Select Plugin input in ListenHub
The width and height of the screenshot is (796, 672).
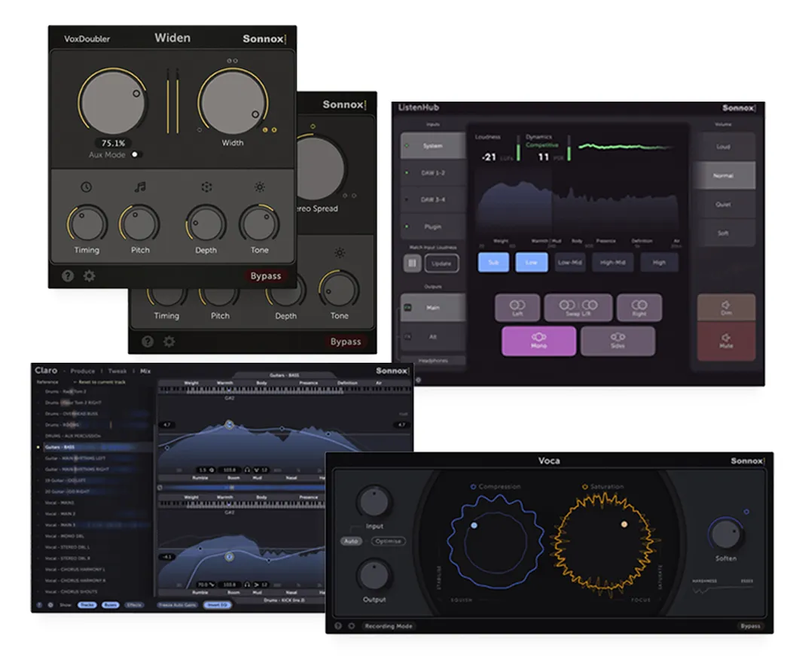[x=433, y=227]
